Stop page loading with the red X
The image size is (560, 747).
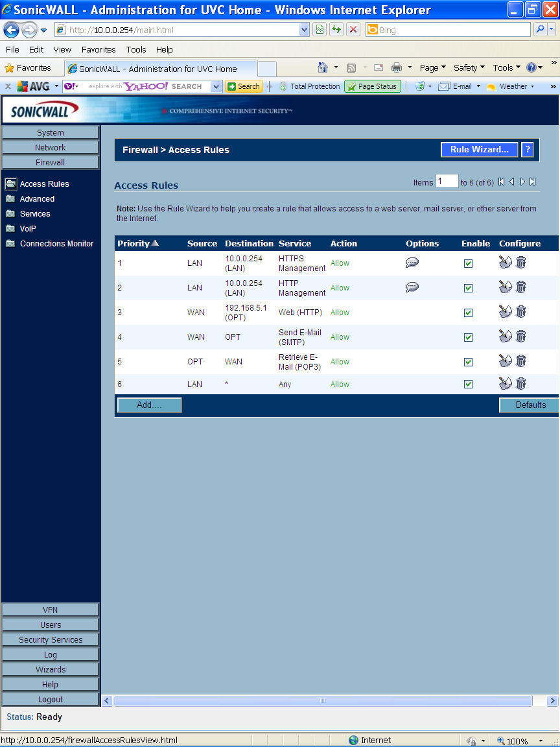353,30
